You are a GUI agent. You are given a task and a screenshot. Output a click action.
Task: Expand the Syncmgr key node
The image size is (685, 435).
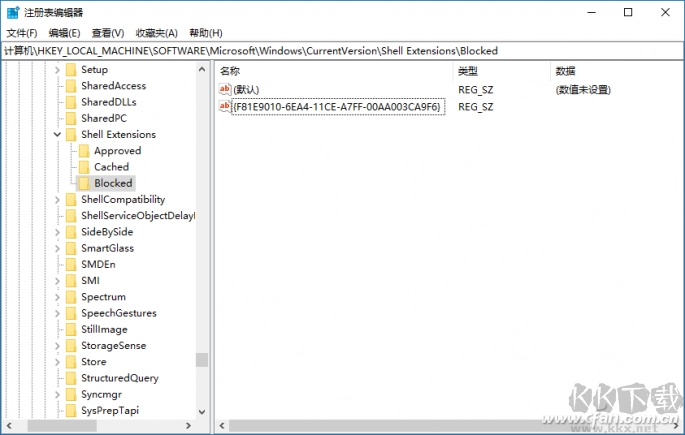click(57, 394)
